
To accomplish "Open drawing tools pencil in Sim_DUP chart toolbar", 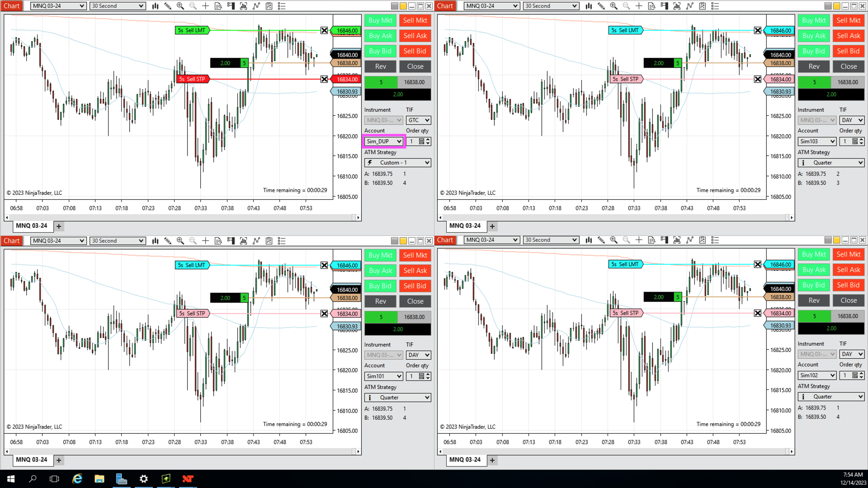I will click(x=168, y=6).
